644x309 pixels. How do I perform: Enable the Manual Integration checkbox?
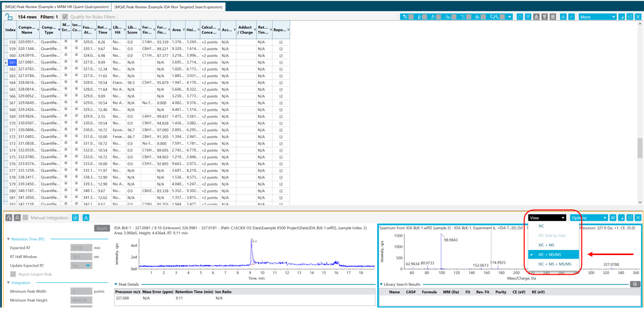26,218
